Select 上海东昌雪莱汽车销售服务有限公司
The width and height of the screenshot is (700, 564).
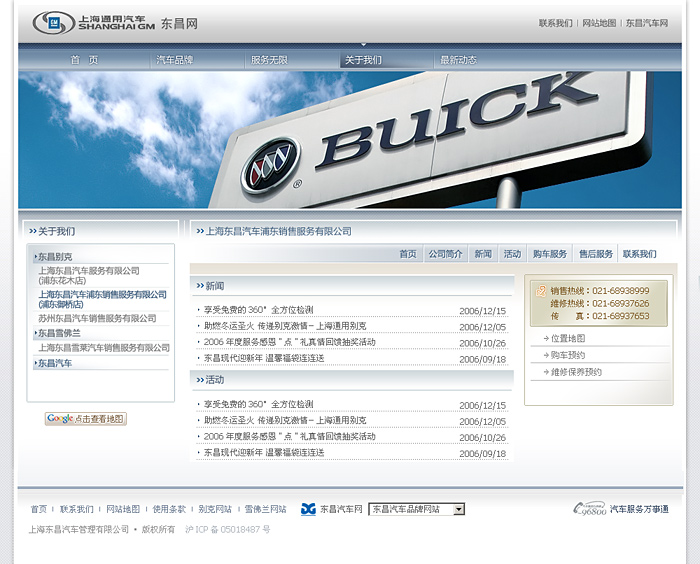[104, 348]
